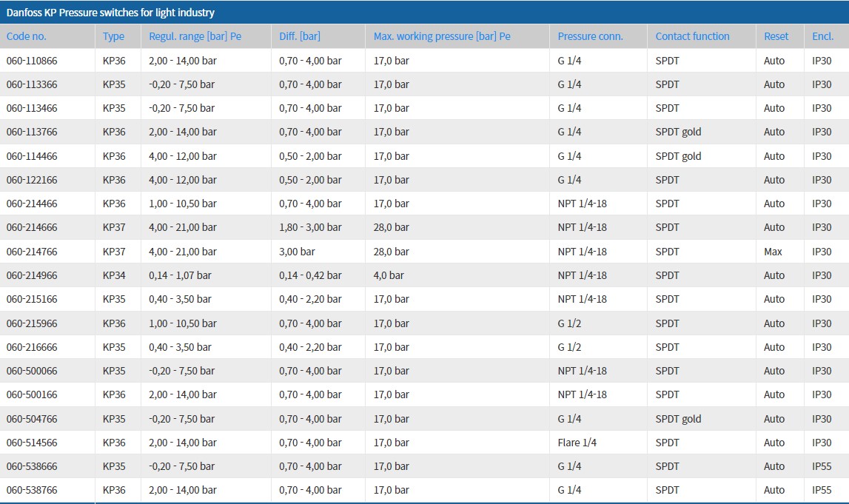Select the Max reset value
Screen dimensions: 849x504
click(774, 252)
